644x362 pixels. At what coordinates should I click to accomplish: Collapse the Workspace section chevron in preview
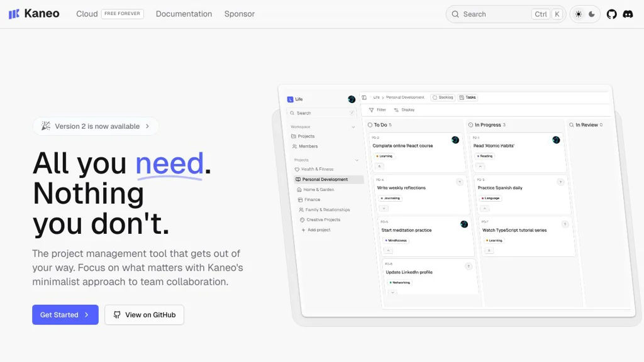tap(353, 127)
